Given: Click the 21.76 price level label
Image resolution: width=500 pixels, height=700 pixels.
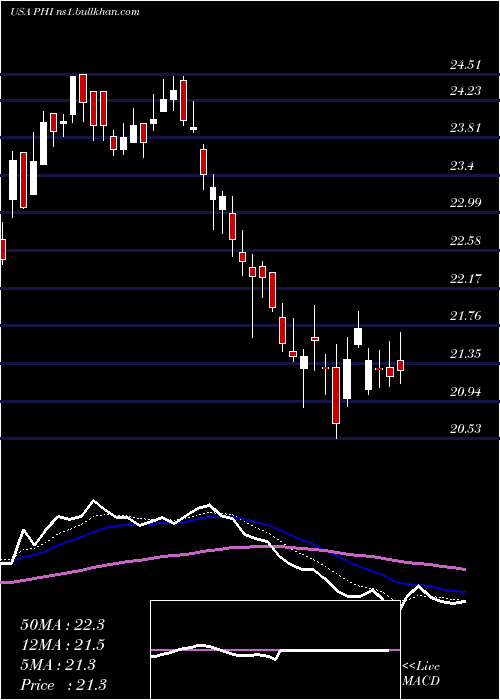Looking at the screenshot, I should point(465,317).
